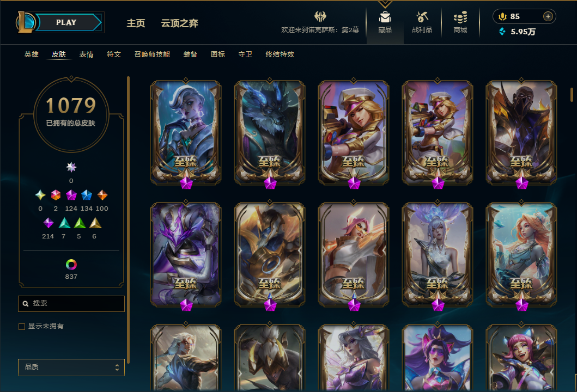
Task: Click the orange legacy gem icon
Action: click(102, 195)
